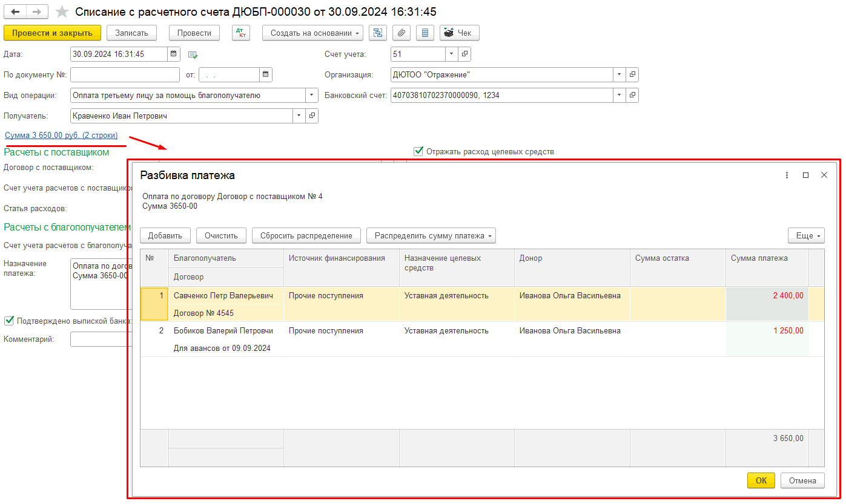Image resolution: width=846 pixels, height=504 pixels.
Task: Click the paperclip attachments icon
Action: (402, 33)
